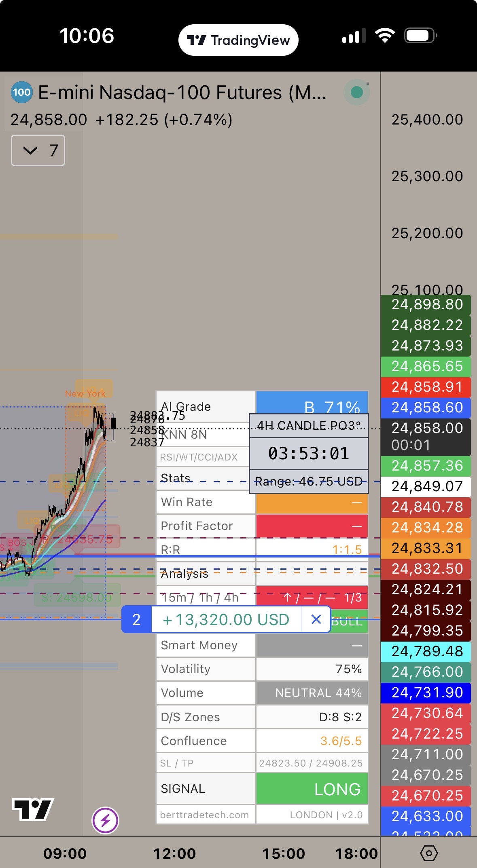This screenshot has width=477, height=868.
Task: Tap the Volume NEUTRAL 44% cell
Action: pos(312,693)
